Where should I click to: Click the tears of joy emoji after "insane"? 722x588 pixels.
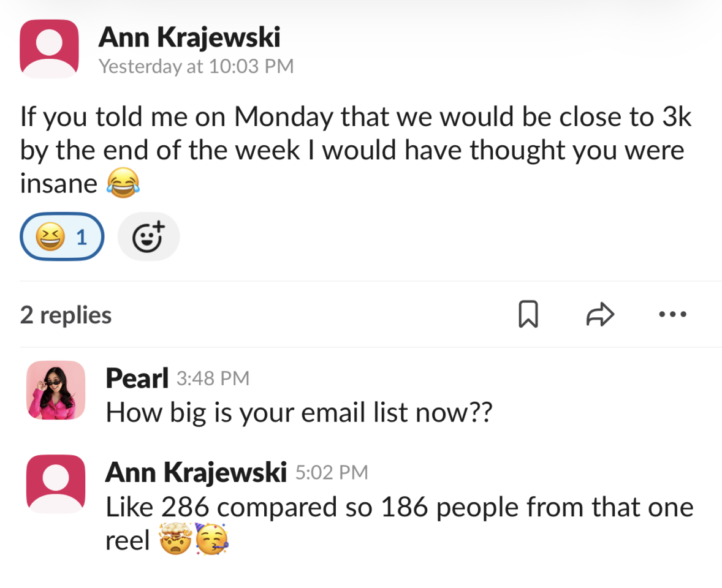point(123,184)
